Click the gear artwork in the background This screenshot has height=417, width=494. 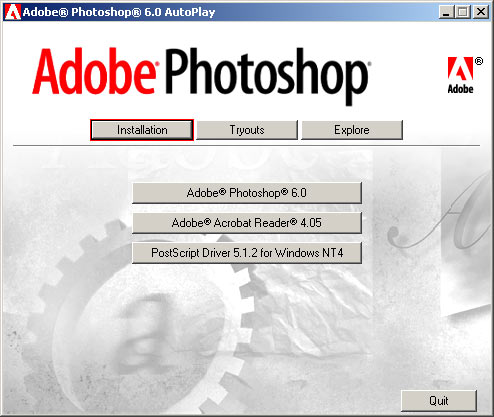tap(133, 313)
